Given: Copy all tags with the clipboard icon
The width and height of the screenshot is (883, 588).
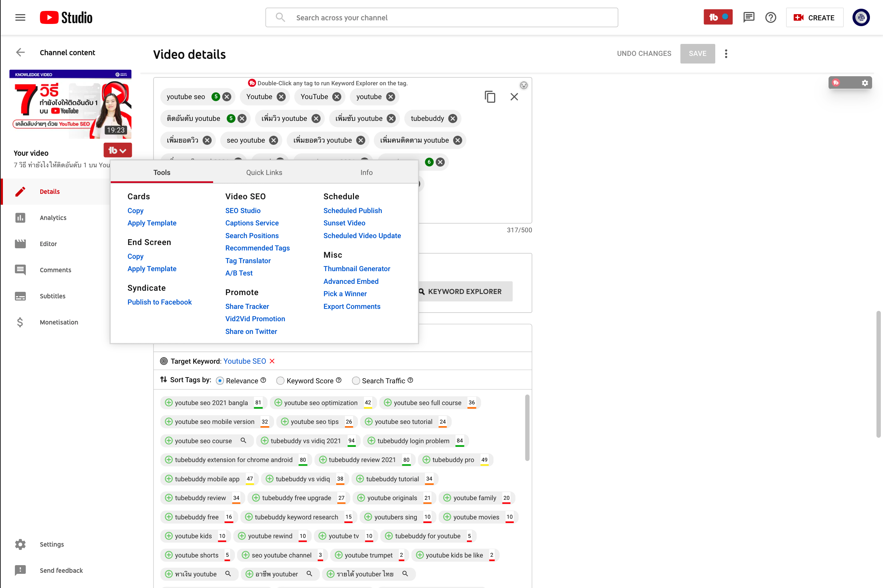Looking at the screenshot, I should tap(489, 97).
